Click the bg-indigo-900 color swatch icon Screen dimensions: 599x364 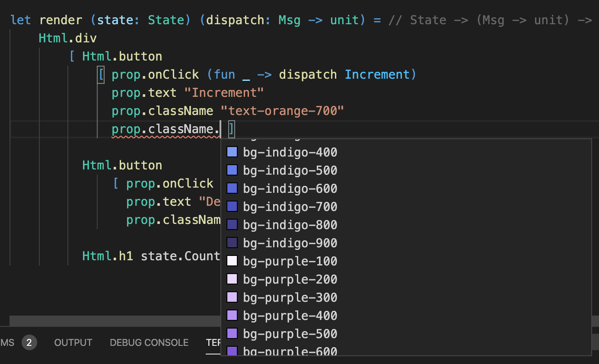pos(232,242)
